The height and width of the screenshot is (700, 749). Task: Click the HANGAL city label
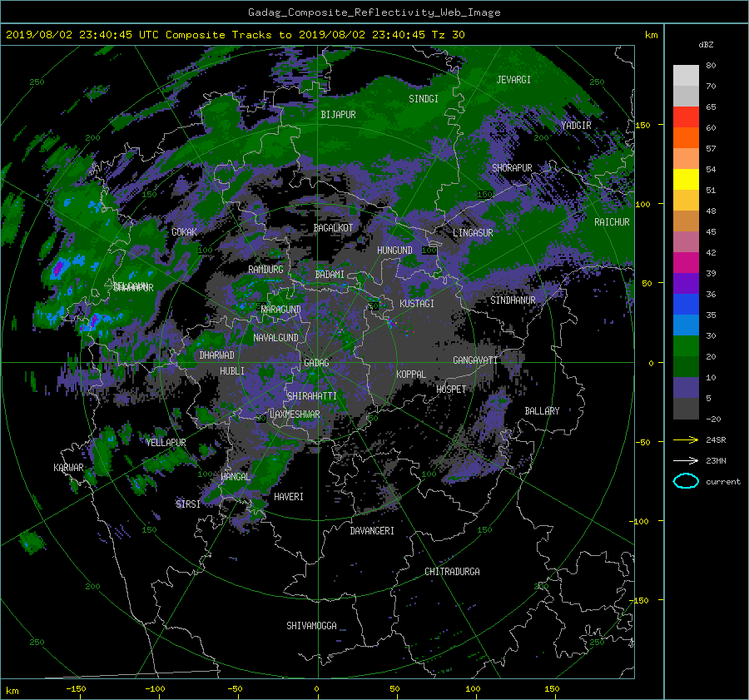coord(235,477)
